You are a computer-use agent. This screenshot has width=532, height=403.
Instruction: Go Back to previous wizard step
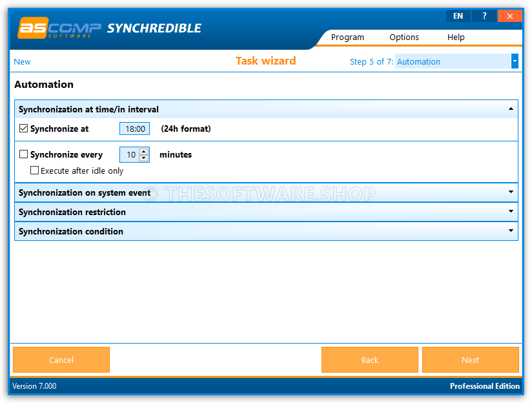tap(370, 360)
